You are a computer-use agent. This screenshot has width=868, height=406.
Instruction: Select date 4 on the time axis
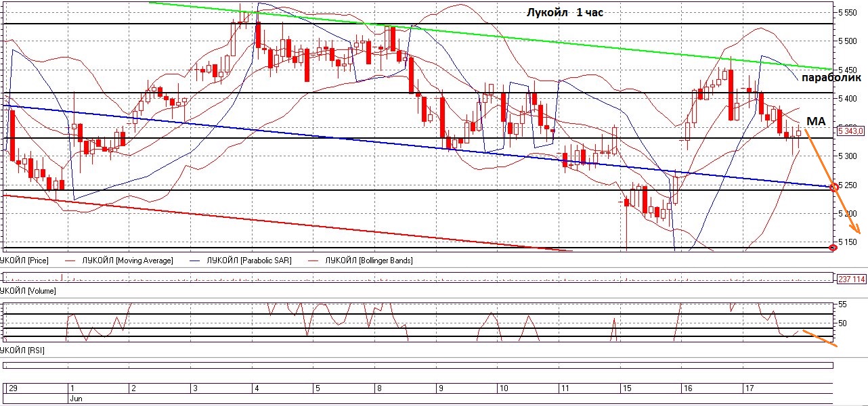point(255,388)
